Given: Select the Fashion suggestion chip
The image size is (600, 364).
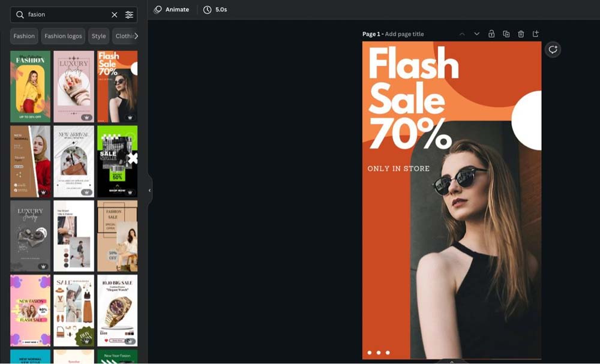Looking at the screenshot, I should pyautogui.click(x=24, y=36).
